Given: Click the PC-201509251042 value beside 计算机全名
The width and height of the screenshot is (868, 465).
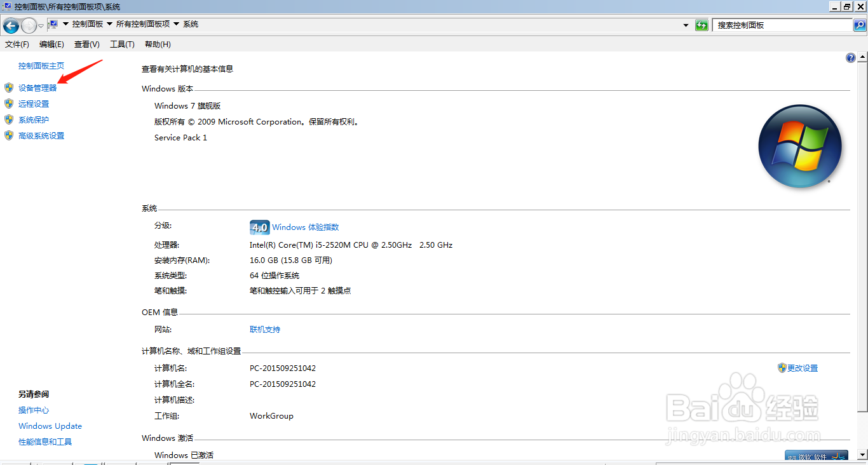Looking at the screenshot, I should (x=283, y=384).
